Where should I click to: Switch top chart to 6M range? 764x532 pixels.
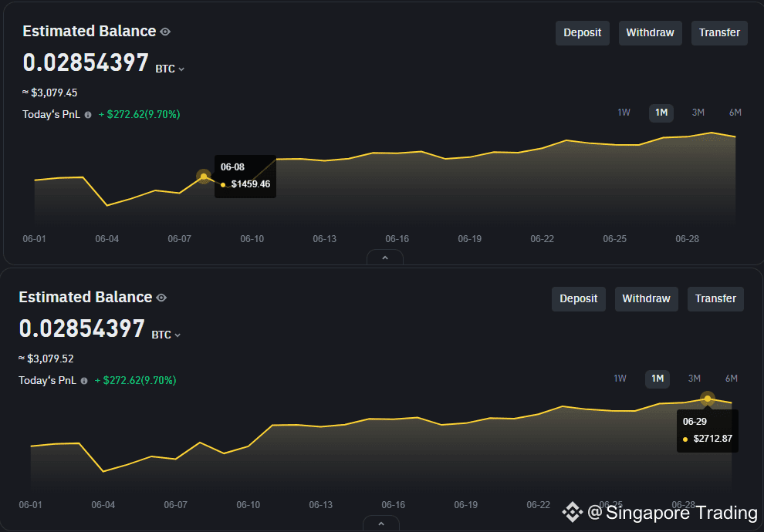(735, 113)
